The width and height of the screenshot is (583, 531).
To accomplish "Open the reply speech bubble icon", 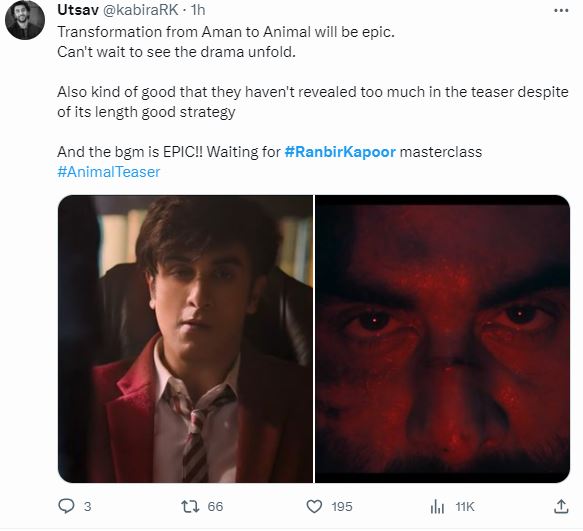I will tap(67, 506).
